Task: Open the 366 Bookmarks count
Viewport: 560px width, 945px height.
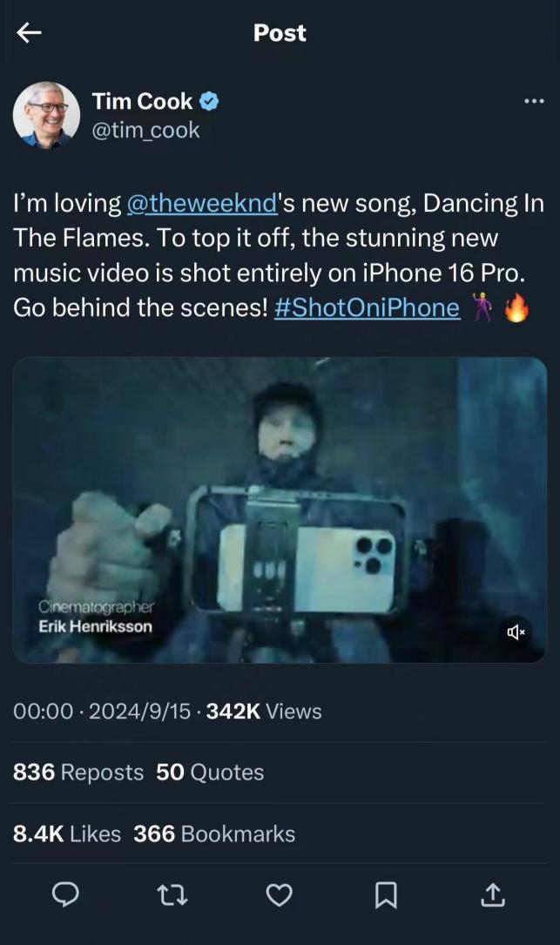Action: (x=214, y=834)
